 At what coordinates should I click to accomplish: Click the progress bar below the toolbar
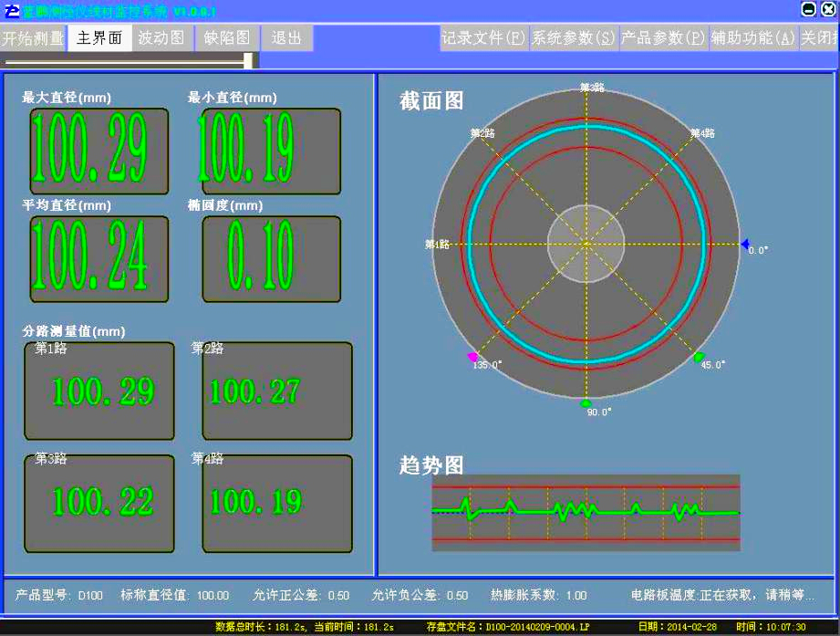[x=126, y=58]
